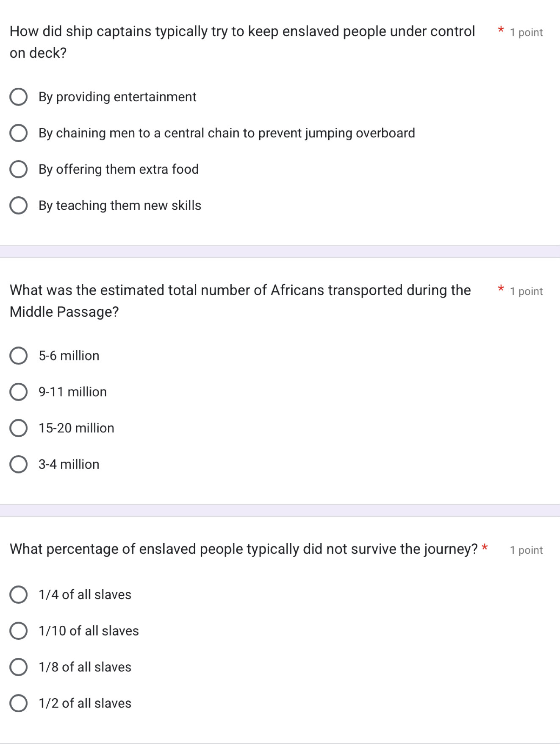Viewport: 560px width, 744px height.
Task: Pick '1/8 of all slaves' answer
Action: pos(19,667)
